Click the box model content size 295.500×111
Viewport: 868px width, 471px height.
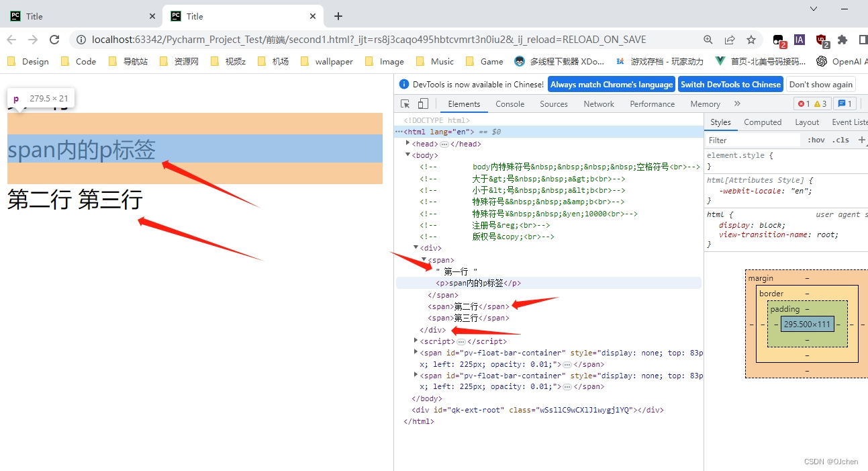807,324
